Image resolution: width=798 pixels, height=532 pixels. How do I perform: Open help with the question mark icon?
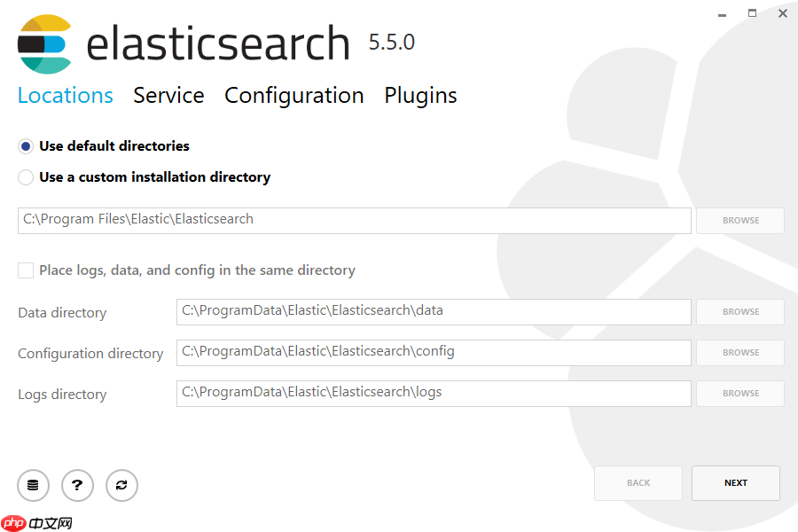77,485
